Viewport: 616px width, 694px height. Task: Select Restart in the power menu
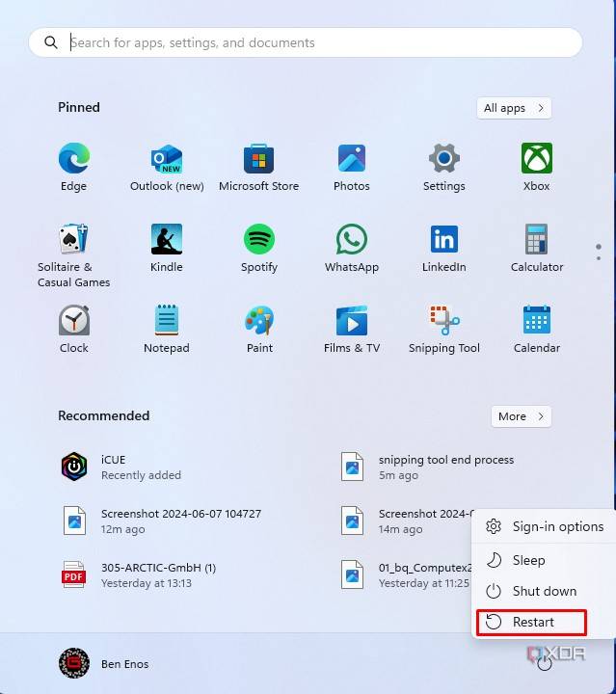click(x=531, y=623)
